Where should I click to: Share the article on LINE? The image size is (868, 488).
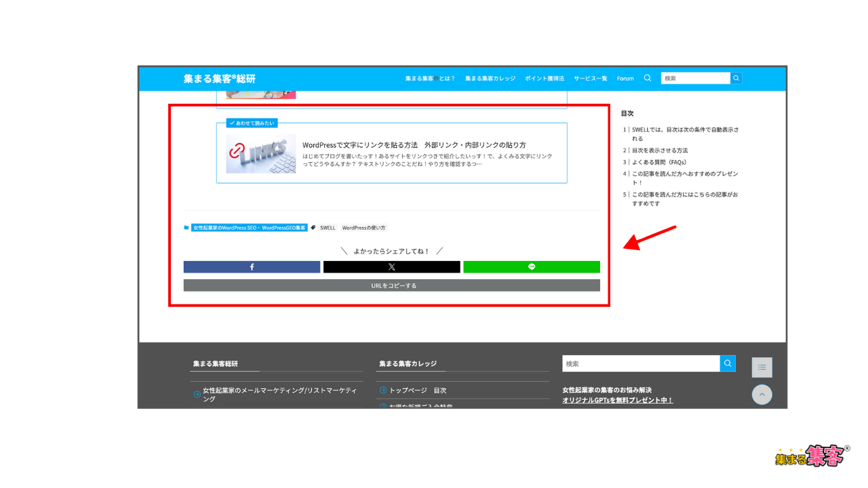(x=532, y=267)
